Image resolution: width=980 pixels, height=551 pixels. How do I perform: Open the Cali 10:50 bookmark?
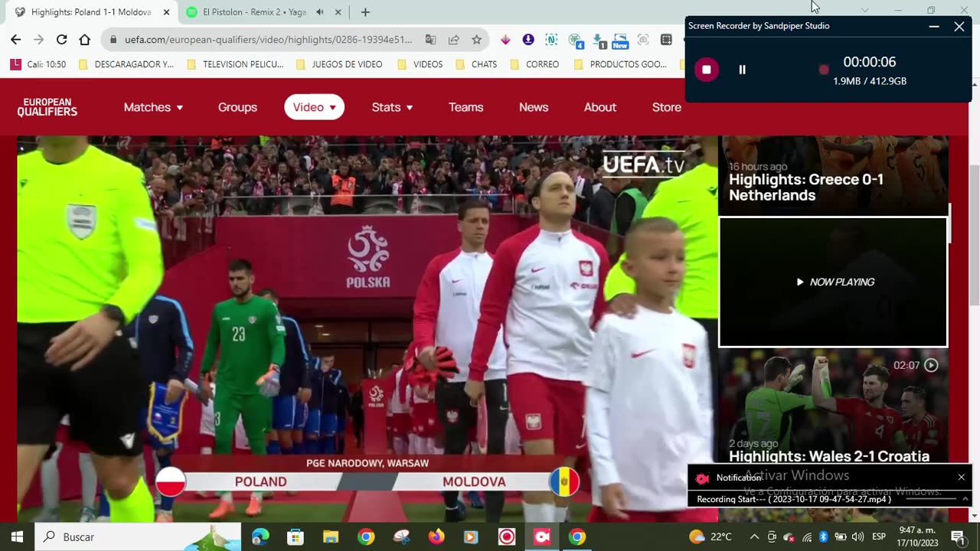click(38, 64)
